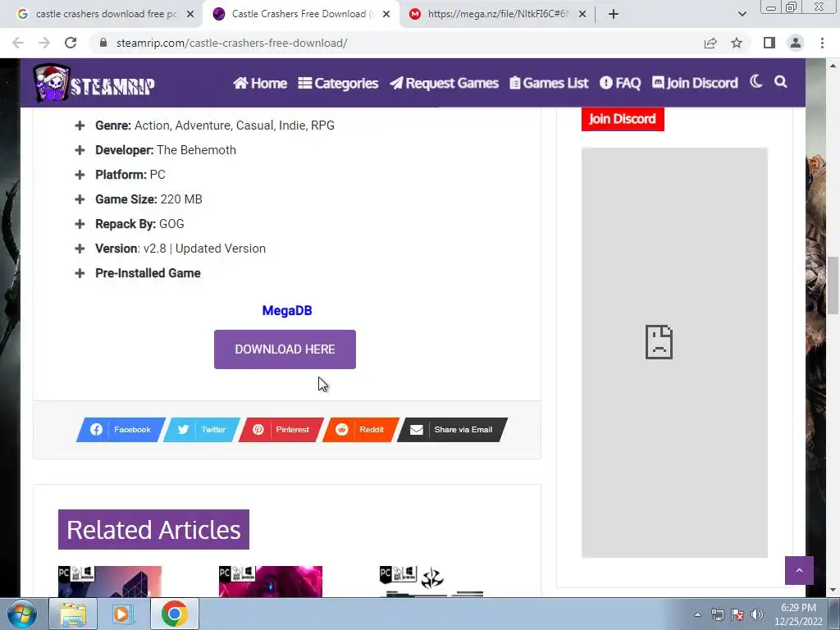The image size is (840, 630).
Task: Click the site lock icon
Action: pyautogui.click(x=103, y=43)
